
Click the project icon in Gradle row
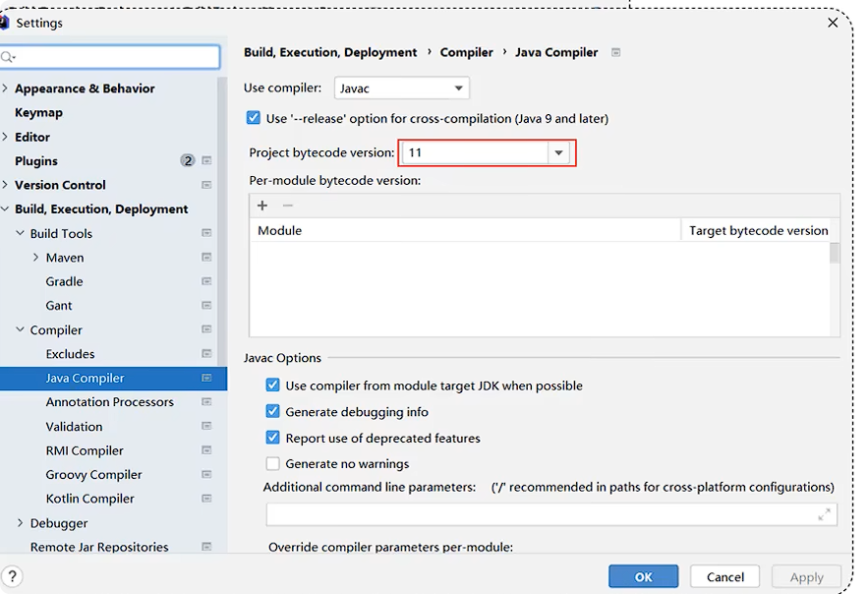(x=206, y=281)
